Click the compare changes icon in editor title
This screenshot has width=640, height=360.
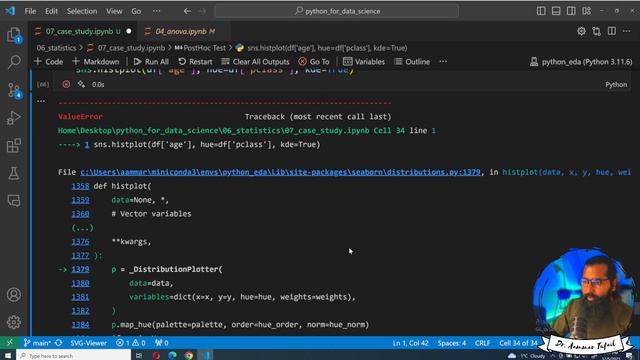pyautogui.click(x=596, y=31)
